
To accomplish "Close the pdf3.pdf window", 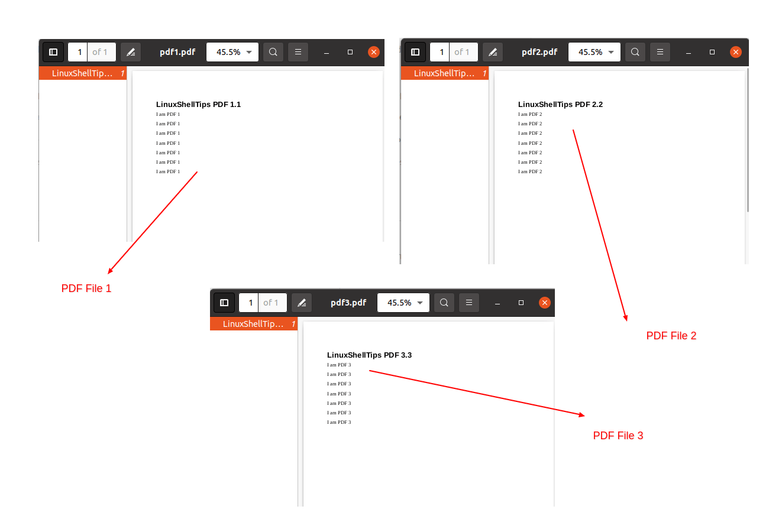I will [545, 303].
